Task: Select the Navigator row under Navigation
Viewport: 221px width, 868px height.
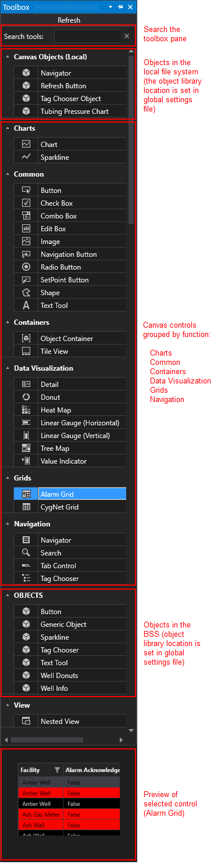Action: [x=70, y=540]
